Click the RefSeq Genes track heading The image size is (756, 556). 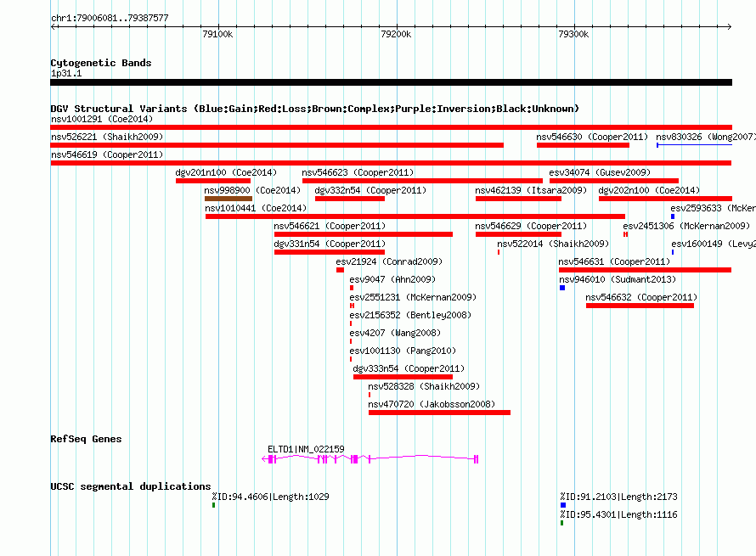pos(86,439)
